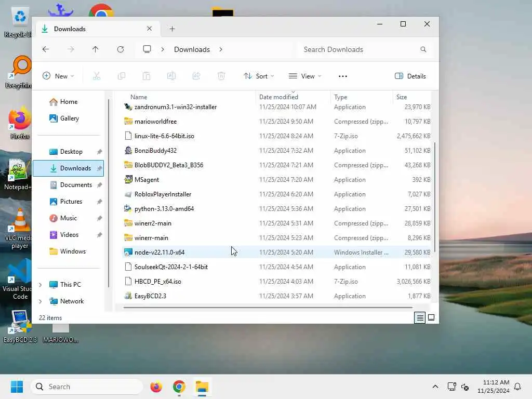Click the Copy icon in toolbar
The width and height of the screenshot is (532, 399).
122,76
